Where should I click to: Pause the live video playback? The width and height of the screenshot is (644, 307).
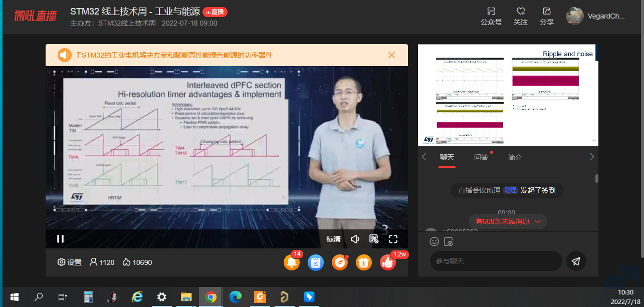point(60,239)
